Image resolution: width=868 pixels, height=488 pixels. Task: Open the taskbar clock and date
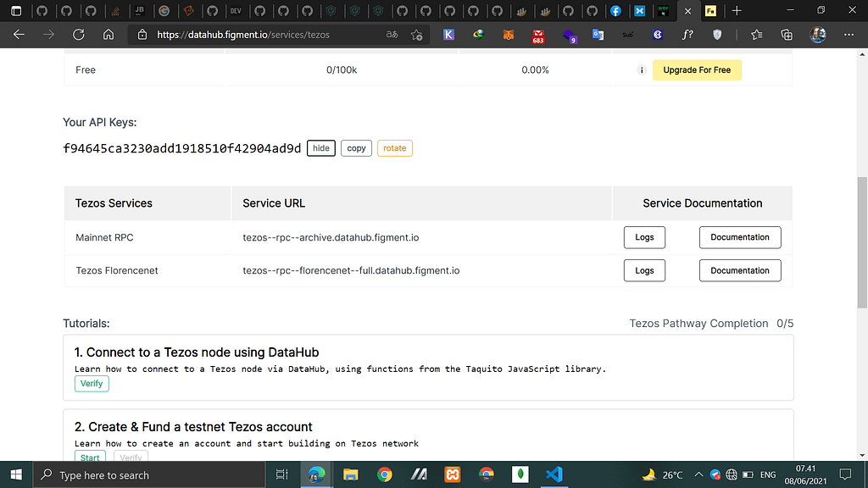point(805,474)
